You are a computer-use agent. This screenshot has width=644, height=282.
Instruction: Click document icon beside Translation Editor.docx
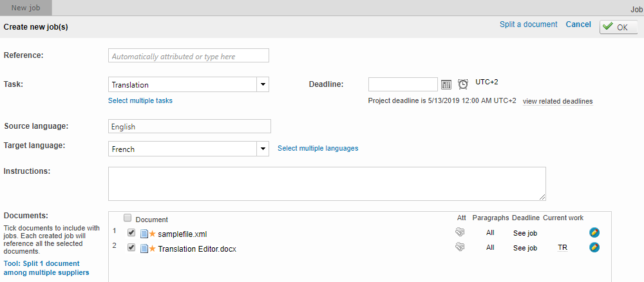144,248
